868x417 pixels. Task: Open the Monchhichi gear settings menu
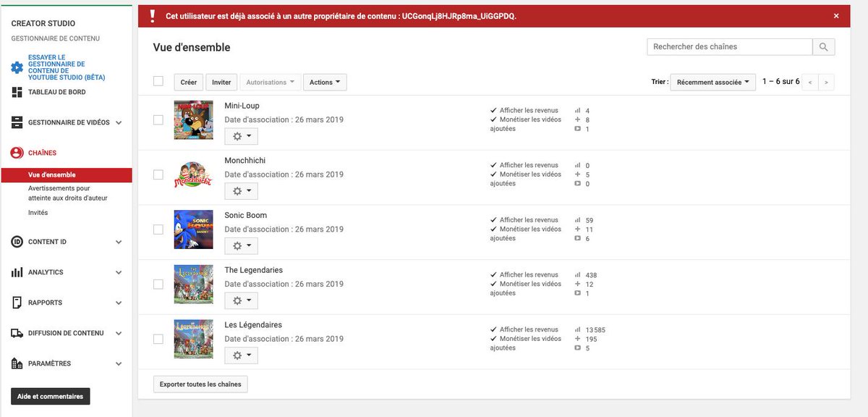point(241,191)
